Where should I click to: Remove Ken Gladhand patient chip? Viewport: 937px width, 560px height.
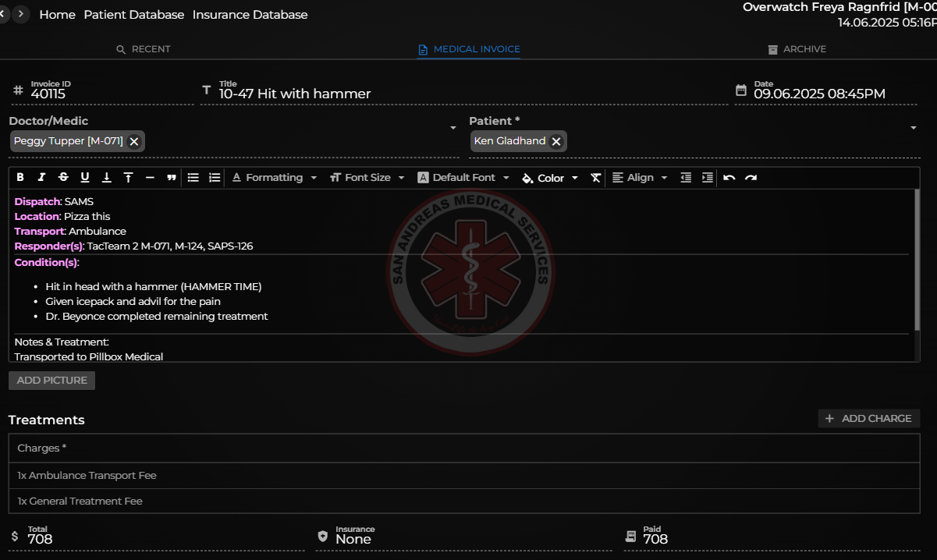tap(556, 141)
